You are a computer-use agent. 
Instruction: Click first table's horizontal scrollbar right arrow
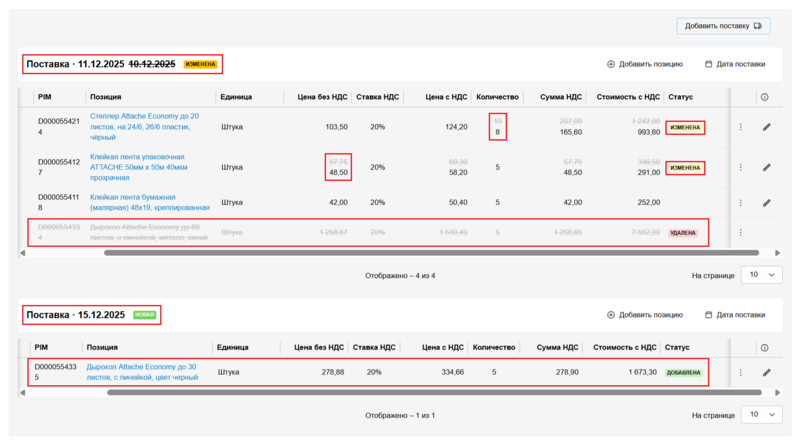pyautogui.click(x=774, y=253)
